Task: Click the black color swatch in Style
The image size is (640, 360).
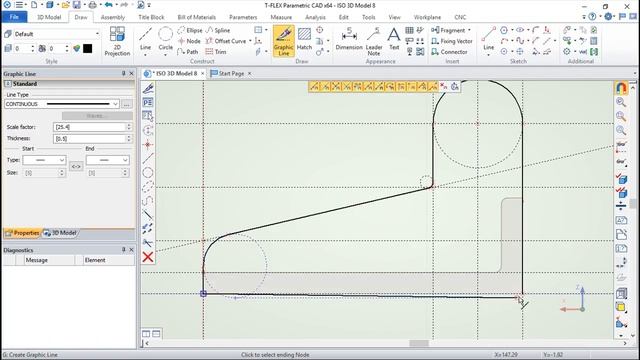Action: click(x=87, y=49)
